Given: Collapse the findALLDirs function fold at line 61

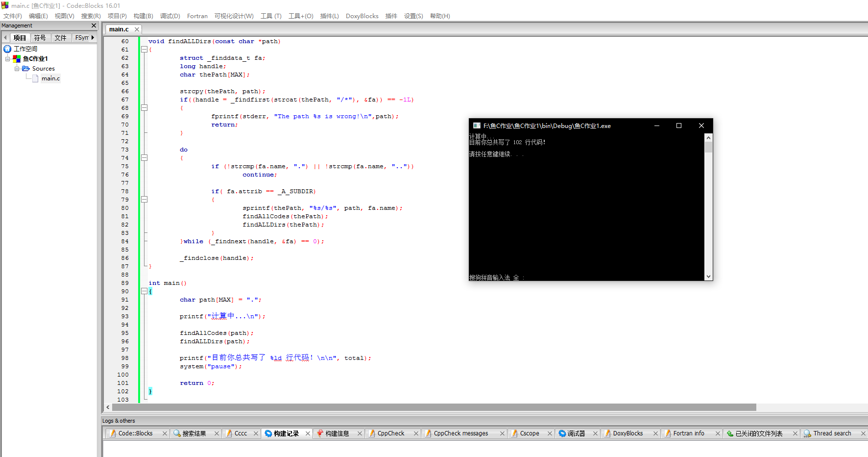Looking at the screenshot, I should 145,50.
